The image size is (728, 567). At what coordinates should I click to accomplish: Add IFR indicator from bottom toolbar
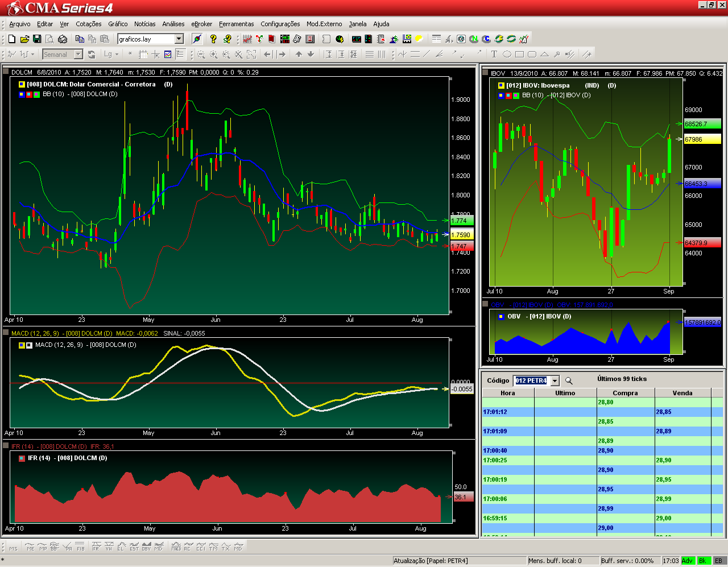[x=96, y=548]
